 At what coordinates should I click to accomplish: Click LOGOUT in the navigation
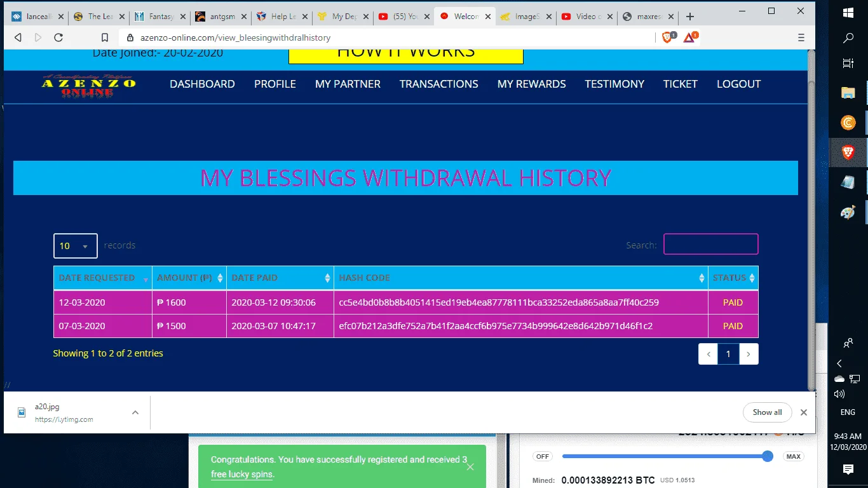(x=739, y=84)
